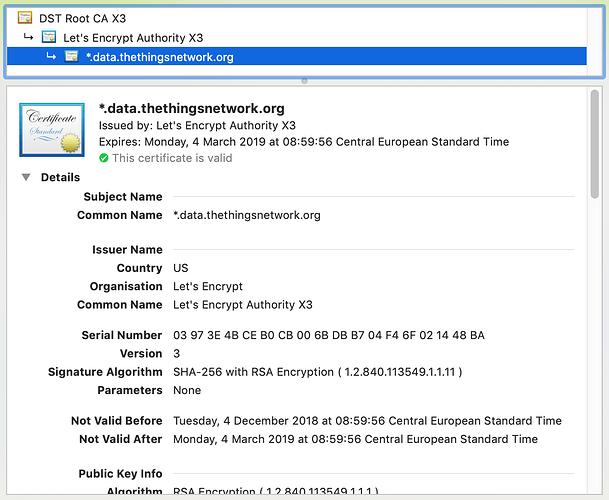Click the Serial Number hex value
The image size is (609, 500).
coord(328,335)
